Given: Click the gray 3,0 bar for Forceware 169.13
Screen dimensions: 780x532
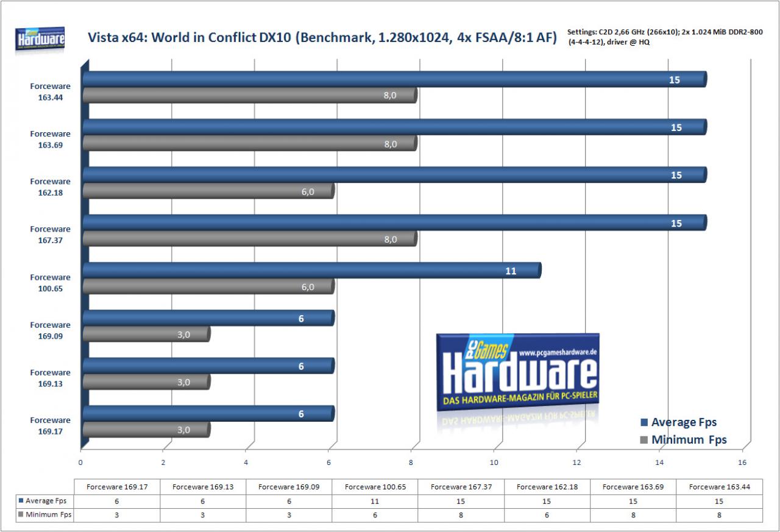Looking at the screenshot, I should [146, 382].
